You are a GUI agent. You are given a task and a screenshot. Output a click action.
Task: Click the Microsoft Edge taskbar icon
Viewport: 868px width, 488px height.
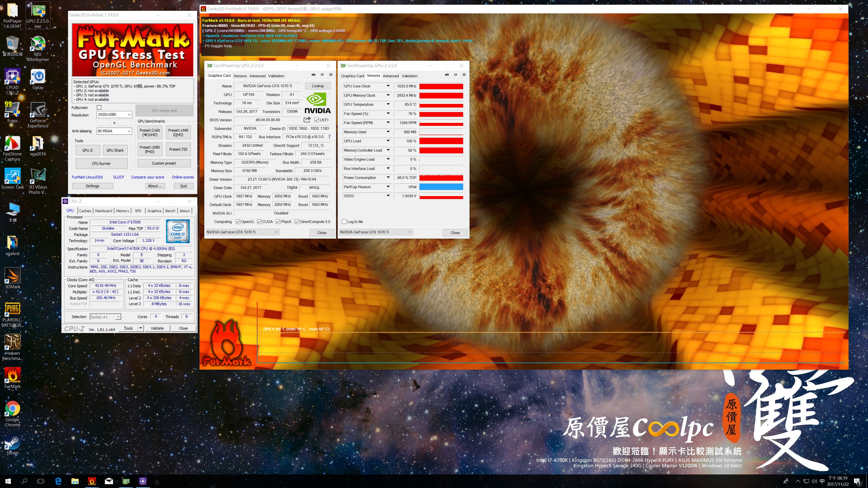pos(58,481)
